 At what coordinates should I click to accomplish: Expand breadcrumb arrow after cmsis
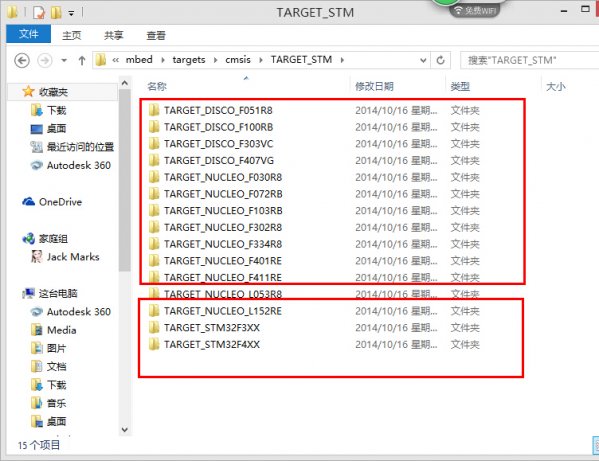coord(261,60)
